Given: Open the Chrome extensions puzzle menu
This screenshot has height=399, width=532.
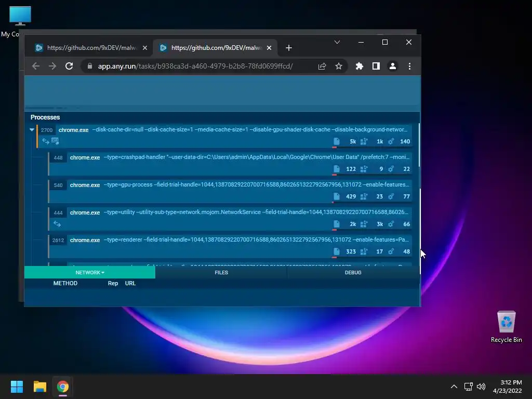Looking at the screenshot, I should click(x=360, y=66).
